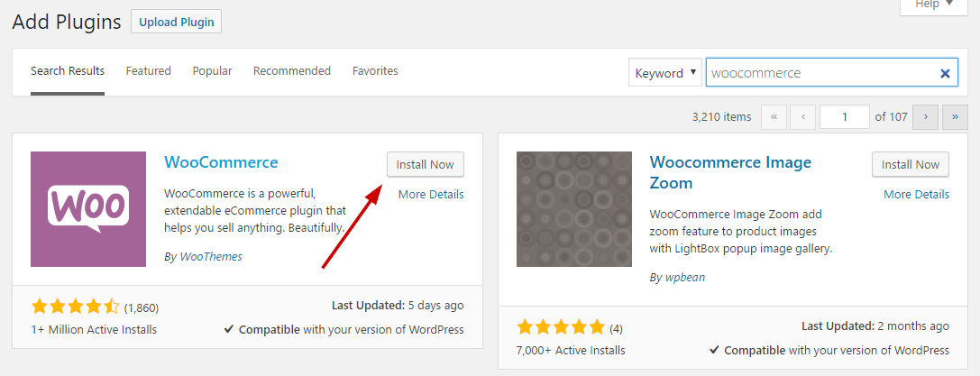Image resolution: width=980 pixels, height=376 pixels.
Task: Click the WooCommerce star rating
Action: pos(75,307)
